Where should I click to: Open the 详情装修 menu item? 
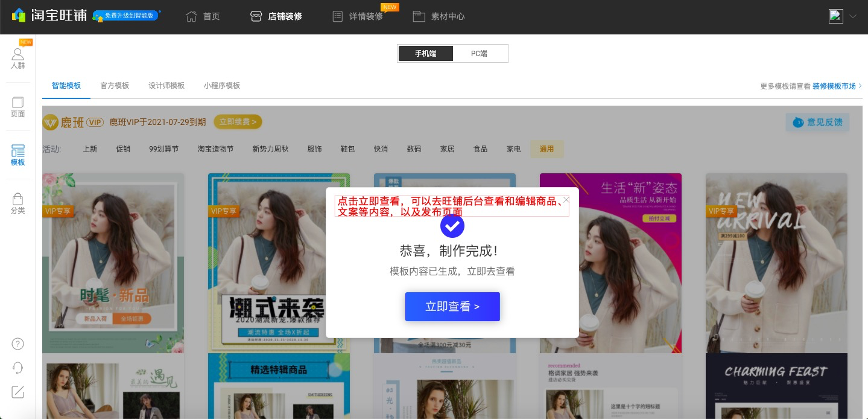click(x=358, y=16)
